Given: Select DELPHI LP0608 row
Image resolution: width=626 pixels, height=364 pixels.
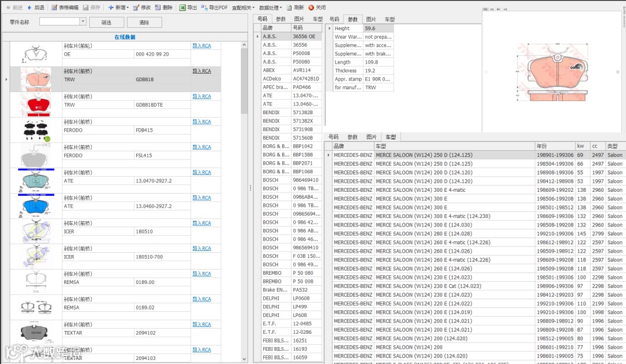Looking at the screenshot, I should click(292, 298).
